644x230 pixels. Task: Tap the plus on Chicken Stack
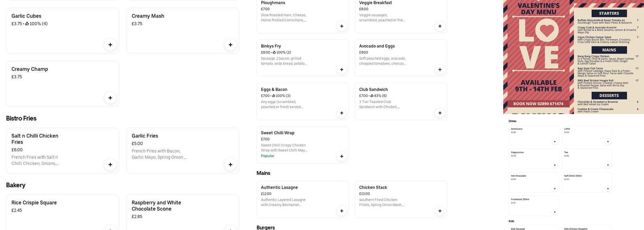pos(440,211)
